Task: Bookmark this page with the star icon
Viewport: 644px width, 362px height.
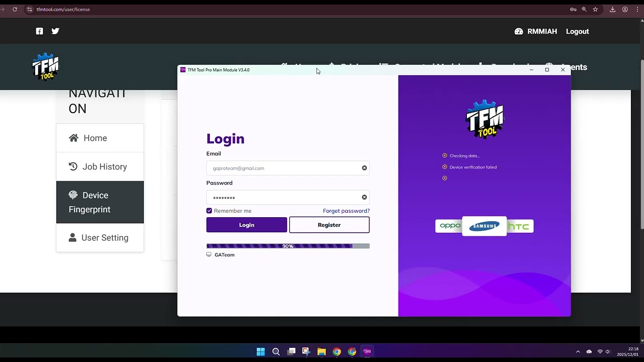Action: pyautogui.click(x=595, y=9)
